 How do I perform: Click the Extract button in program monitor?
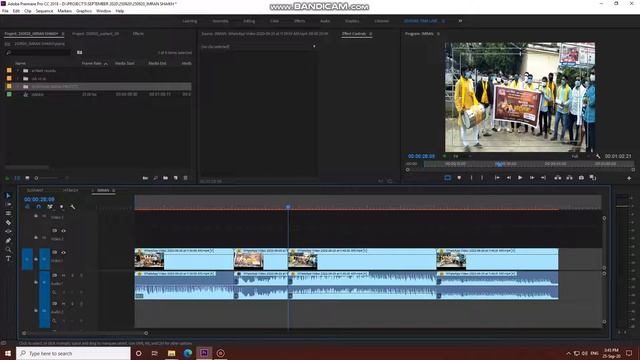tap(569, 178)
